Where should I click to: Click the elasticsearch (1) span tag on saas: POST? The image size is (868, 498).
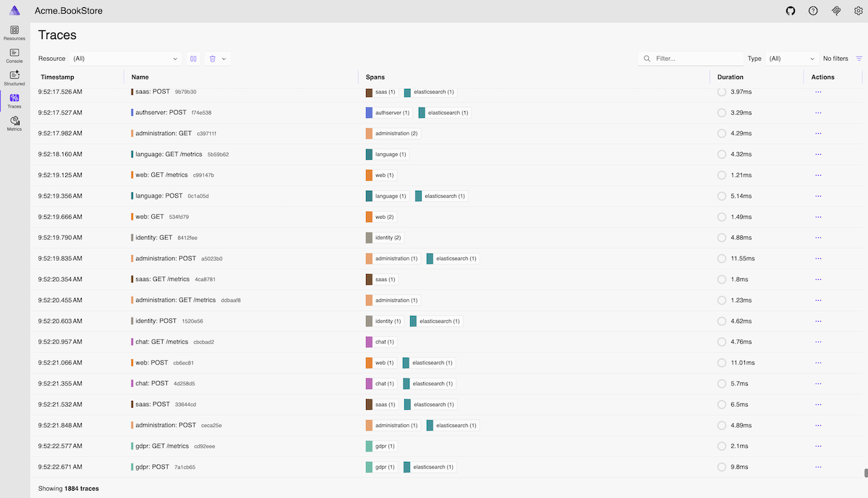430,92
